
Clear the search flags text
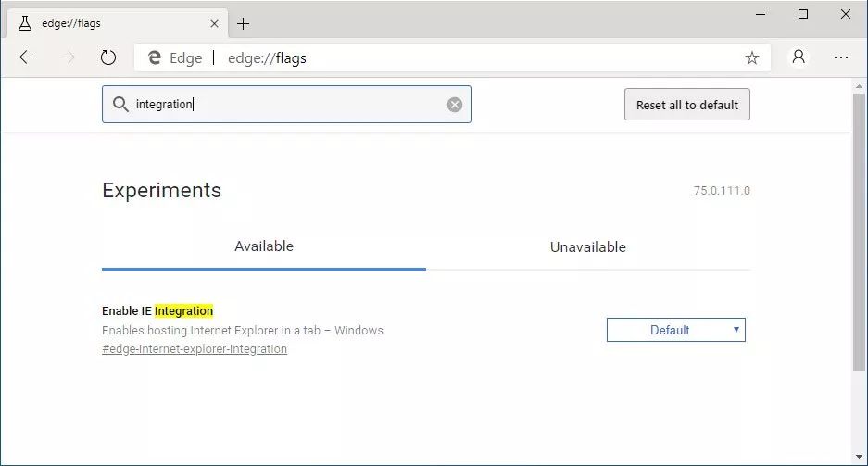coord(455,105)
